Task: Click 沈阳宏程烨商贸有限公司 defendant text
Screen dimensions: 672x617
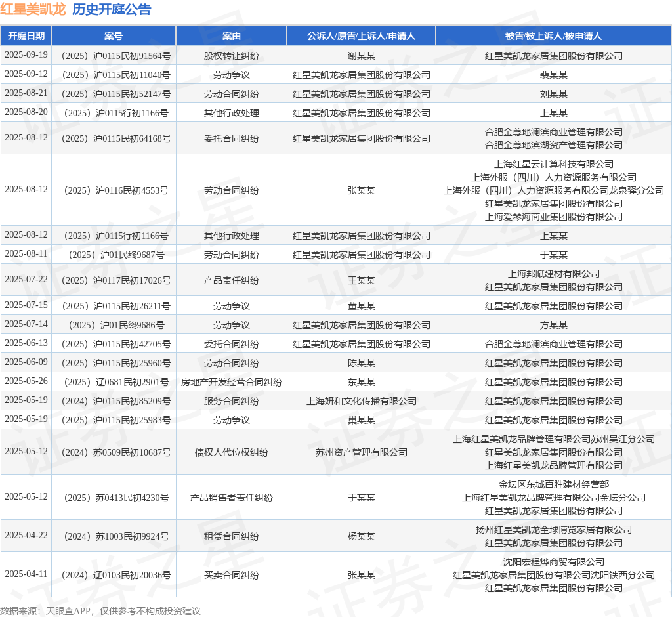Action: point(554,562)
